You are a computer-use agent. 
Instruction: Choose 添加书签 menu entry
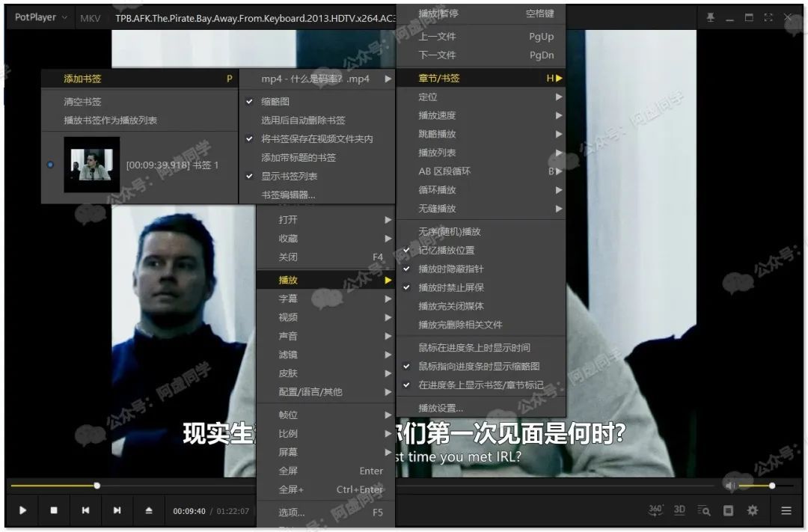point(140,79)
